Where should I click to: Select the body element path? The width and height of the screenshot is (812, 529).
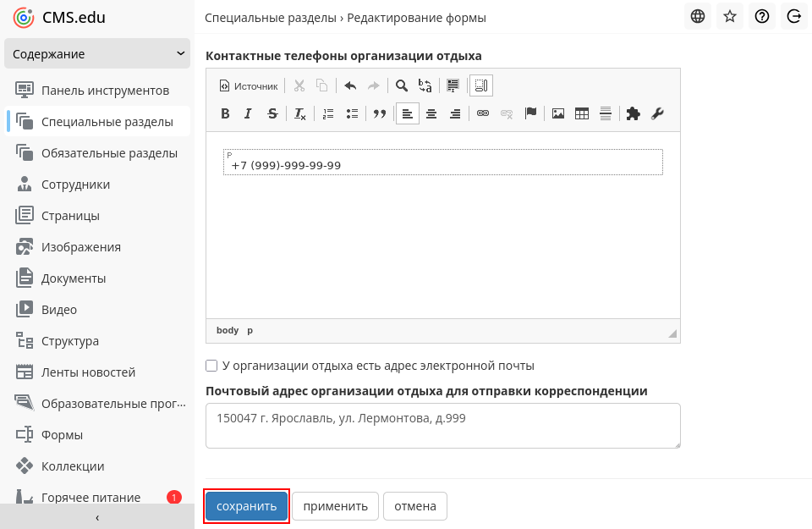point(228,330)
